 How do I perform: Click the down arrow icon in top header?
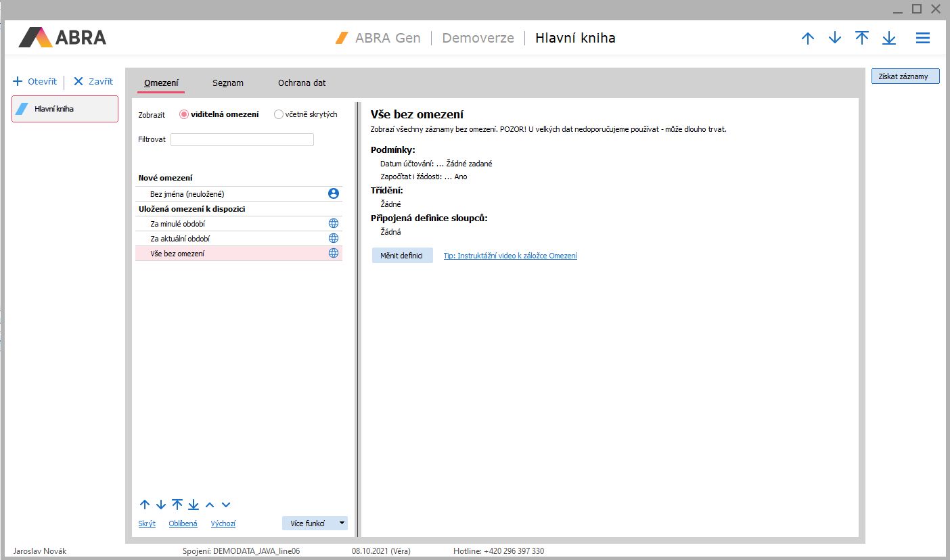(835, 39)
